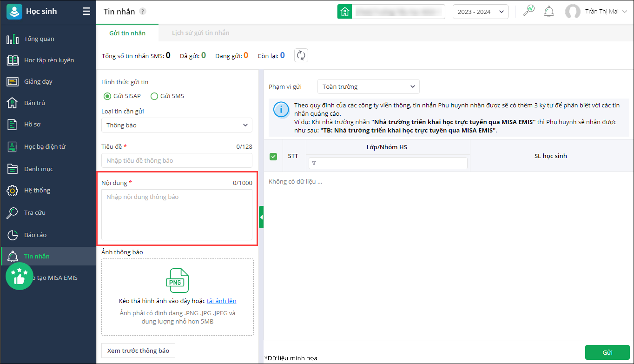This screenshot has height=364, width=634.
Task: Open Học tập rèn luyện book icon
Action: point(13,60)
